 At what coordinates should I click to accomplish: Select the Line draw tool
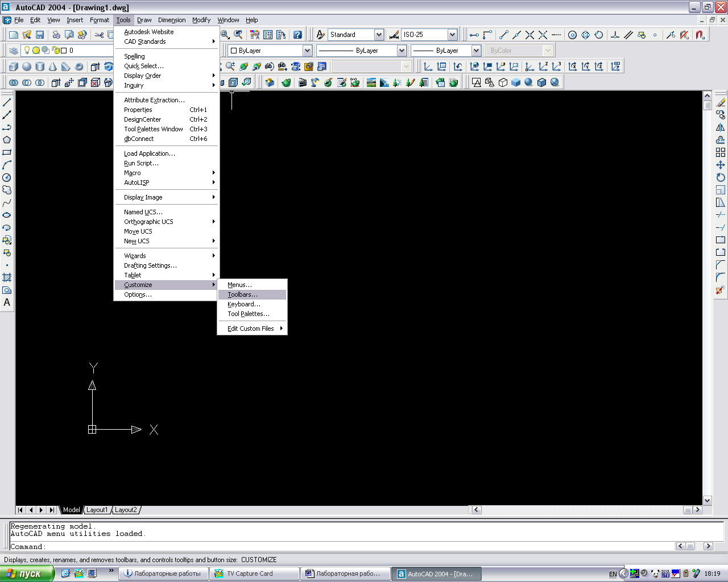(7, 102)
